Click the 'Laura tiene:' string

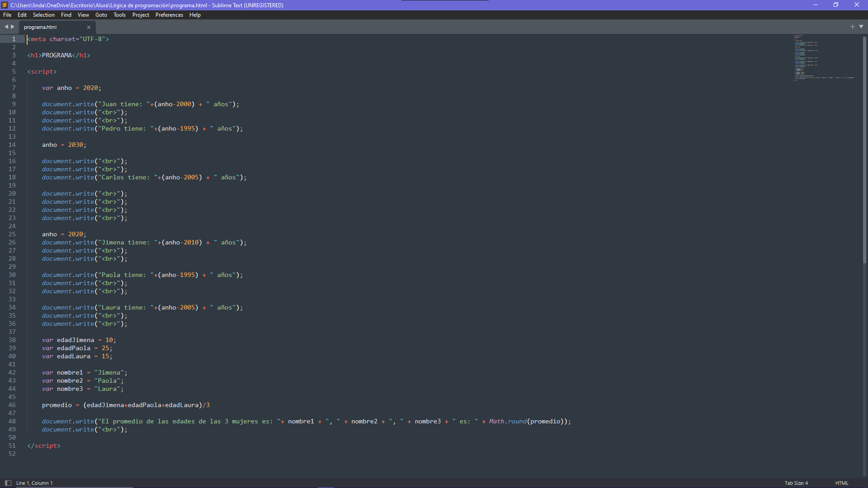[x=126, y=307]
